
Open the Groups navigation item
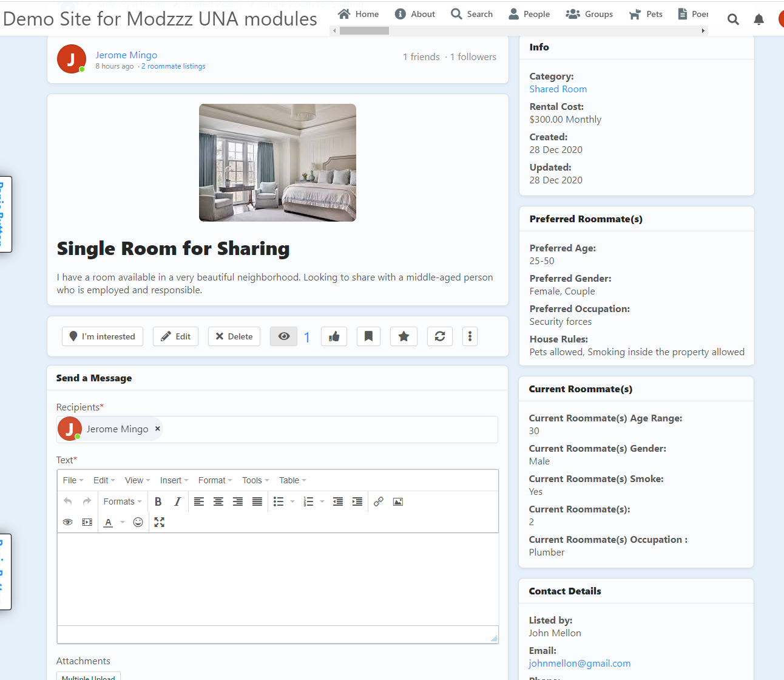[589, 14]
